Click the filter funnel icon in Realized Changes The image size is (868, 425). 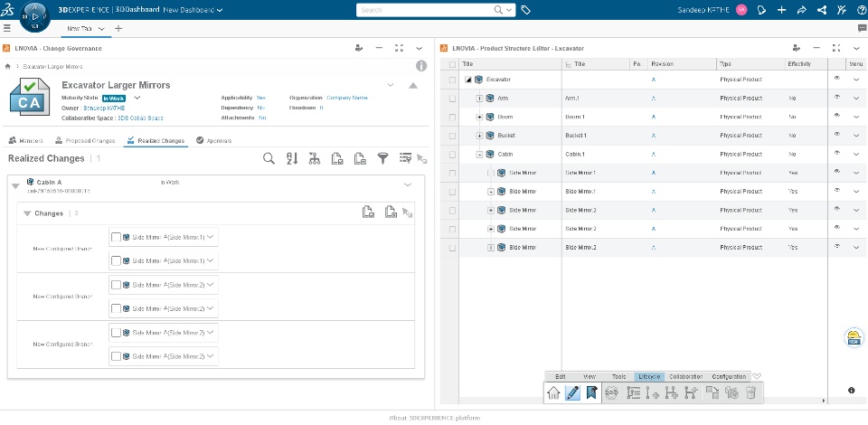[x=382, y=159]
